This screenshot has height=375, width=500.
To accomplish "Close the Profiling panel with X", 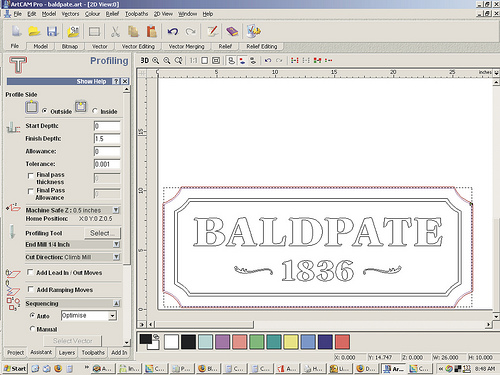I will pos(125,81).
